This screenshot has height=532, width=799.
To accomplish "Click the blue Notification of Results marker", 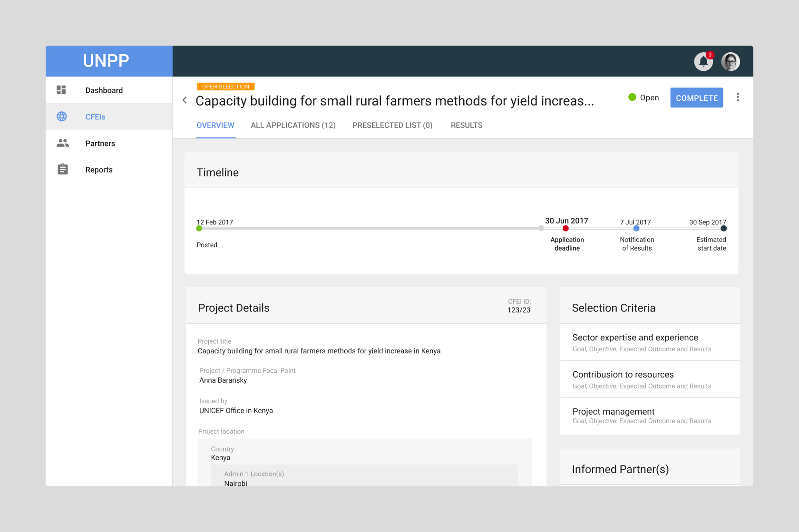I will coord(636,228).
